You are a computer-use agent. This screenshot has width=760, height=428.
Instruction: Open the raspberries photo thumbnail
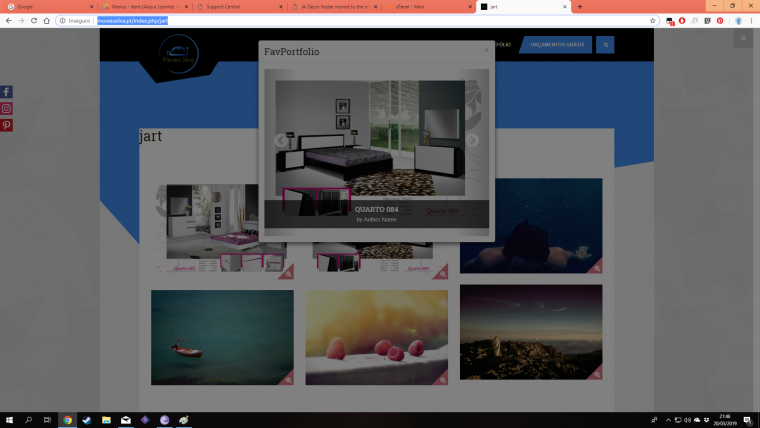coord(377,337)
